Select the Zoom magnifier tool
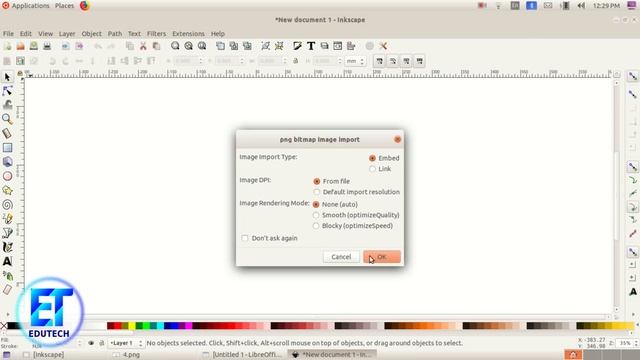The width and height of the screenshot is (640, 360). coord(7,119)
